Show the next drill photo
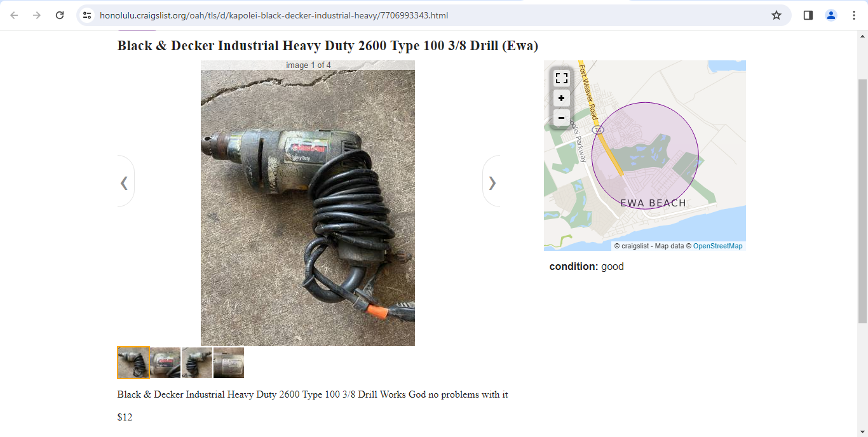This screenshot has height=437, width=868. [x=492, y=182]
